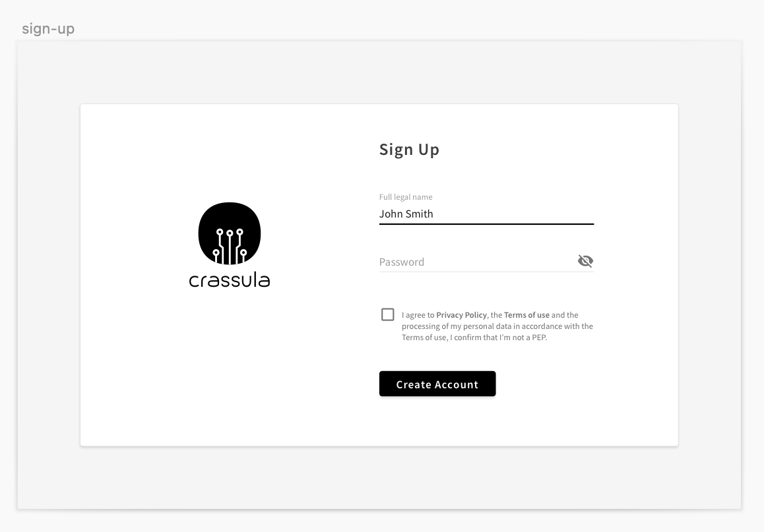The height and width of the screenshot is (532, 764).
Task: Click the 'processing of my personal data' line
Action: click(462, 326)
